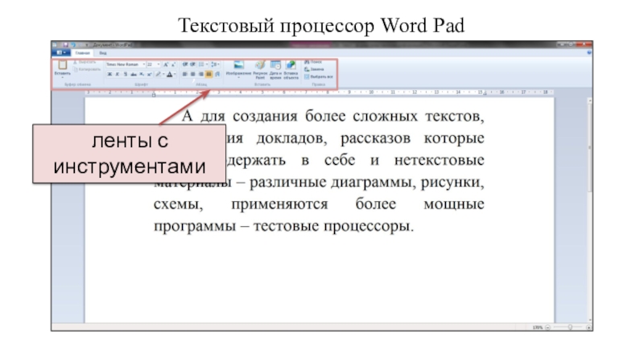Click the zoom slider handle
This screenshot has height=362, width=644.
(x=570, y=327)
